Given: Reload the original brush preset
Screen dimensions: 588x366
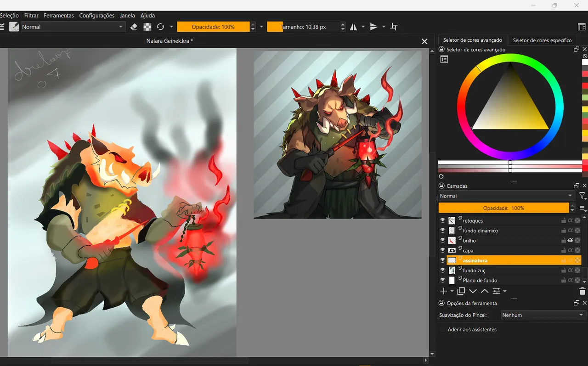Looking at the screenshot, I should coord(160,27).
